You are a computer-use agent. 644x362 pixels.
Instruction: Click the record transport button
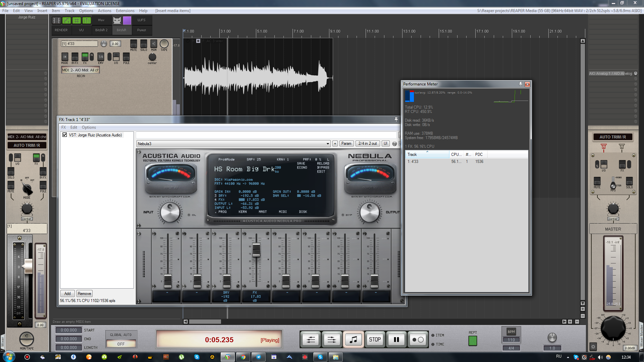click(x=418, y=340)
